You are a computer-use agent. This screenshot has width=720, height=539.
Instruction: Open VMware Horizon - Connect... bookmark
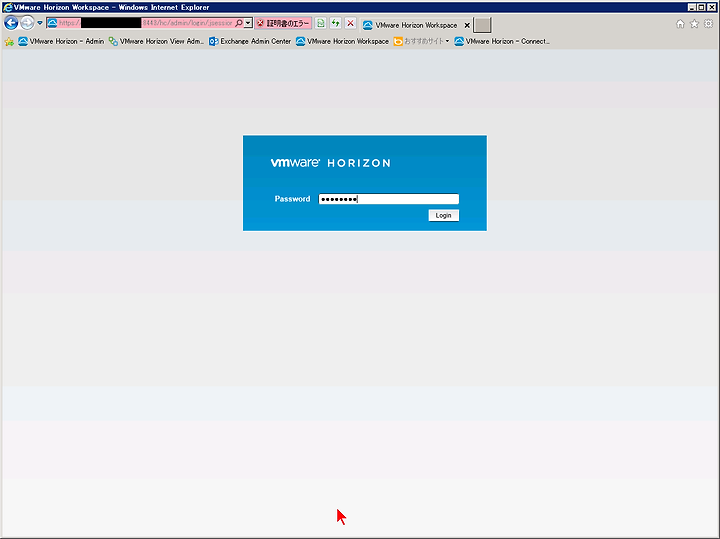(502, 41)
